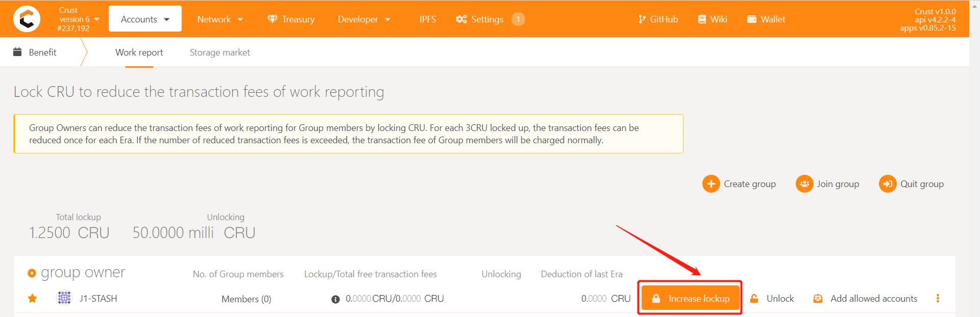
Task: Open Settings with notification badge
Action: pyautogui.click(x=489, y=19)
